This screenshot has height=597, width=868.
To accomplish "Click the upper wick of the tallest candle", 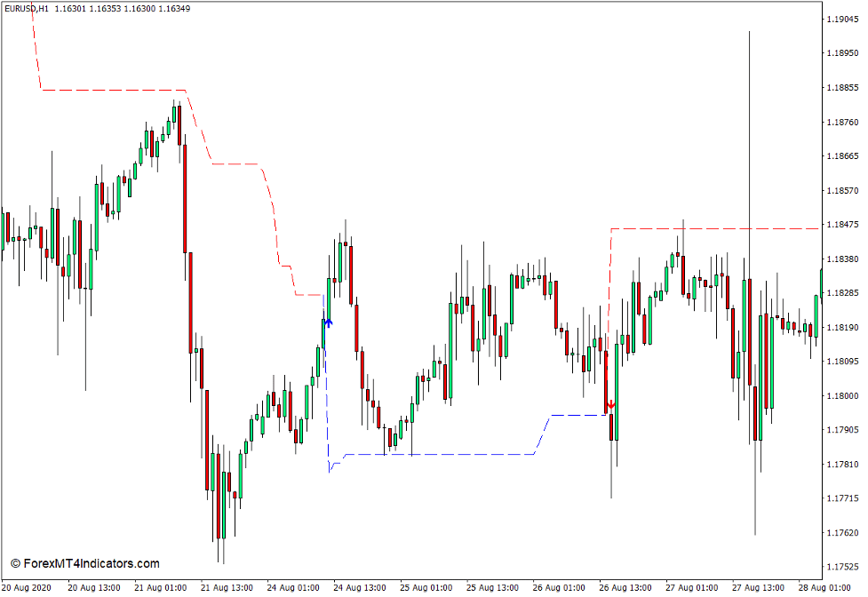I will coord(749,133).
